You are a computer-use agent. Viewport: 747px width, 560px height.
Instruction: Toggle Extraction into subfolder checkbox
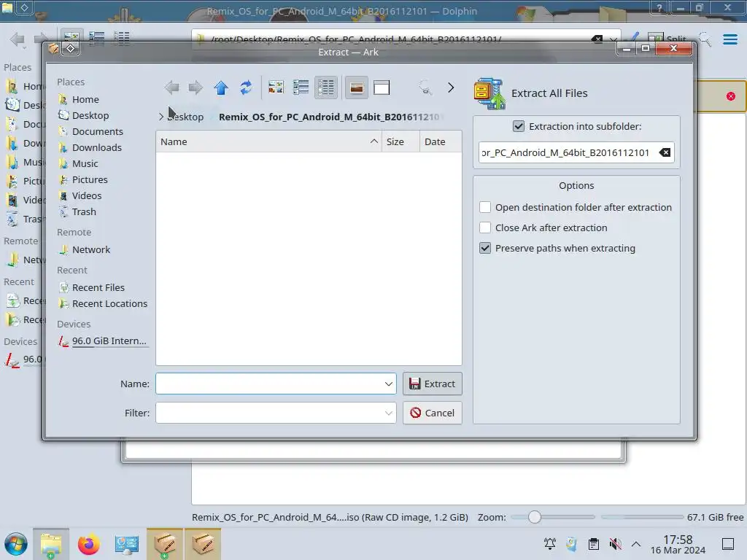pyautogui.click(x=519, y=126)
